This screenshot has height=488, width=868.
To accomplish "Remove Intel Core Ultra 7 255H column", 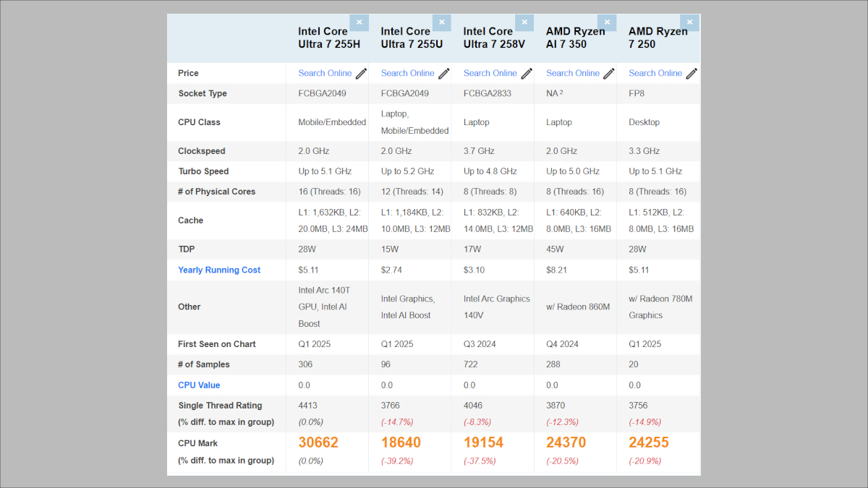I will 359,22.
